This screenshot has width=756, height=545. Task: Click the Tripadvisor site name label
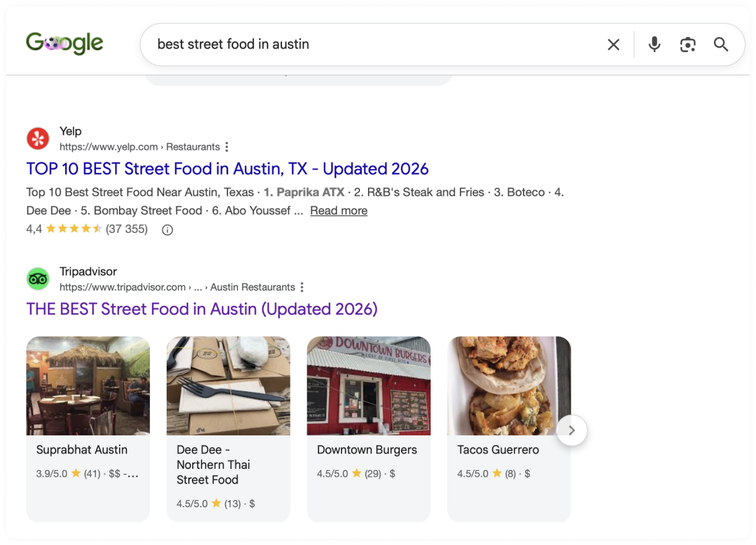tap(88, 272)
